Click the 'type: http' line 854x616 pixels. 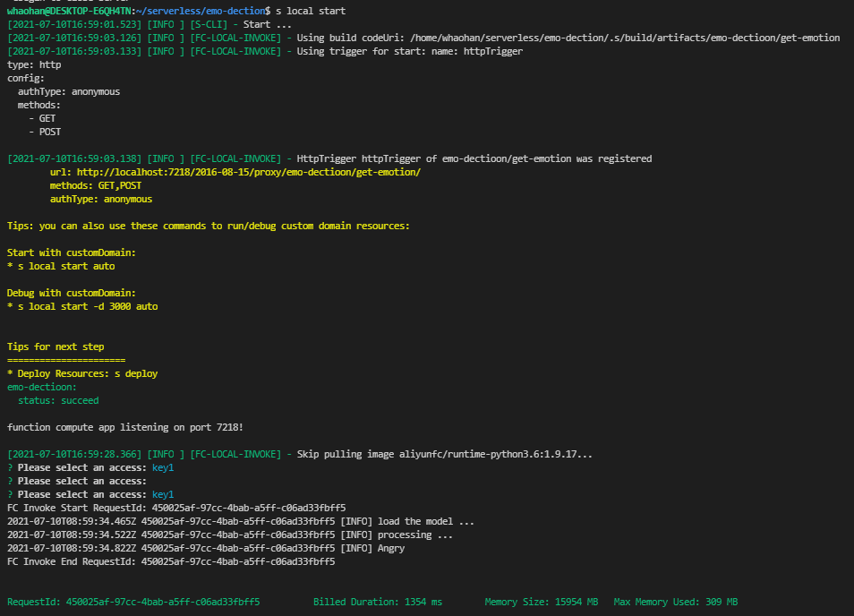point(34,64)
